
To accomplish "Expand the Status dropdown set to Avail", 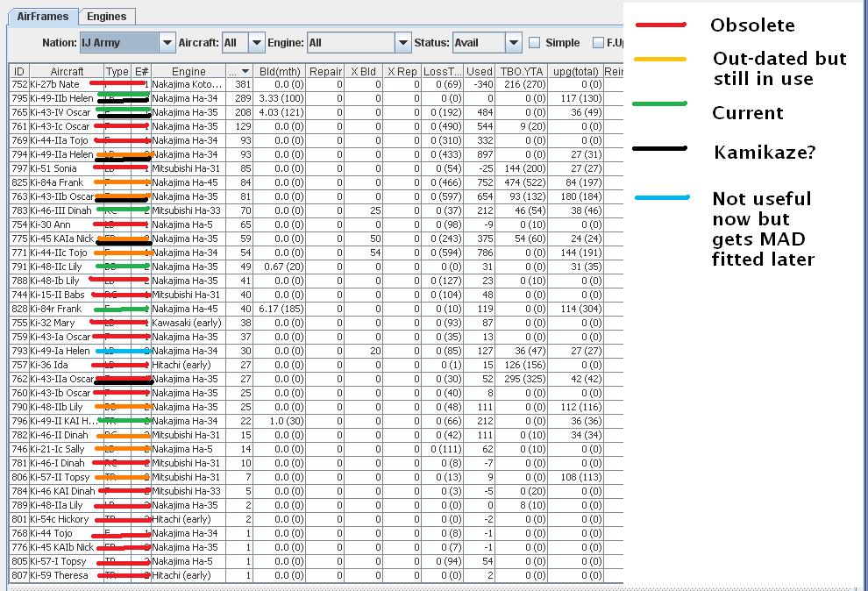I will [487, 43].
